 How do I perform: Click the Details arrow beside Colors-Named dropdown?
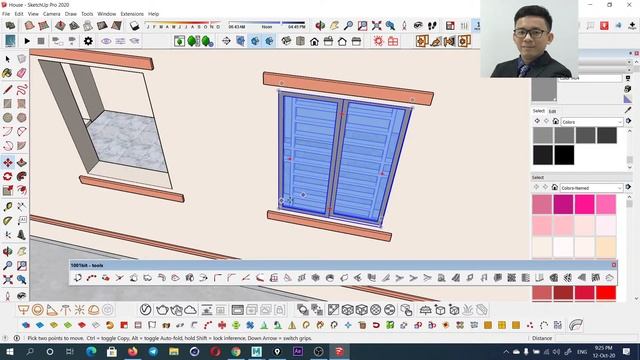pos(629,187)
